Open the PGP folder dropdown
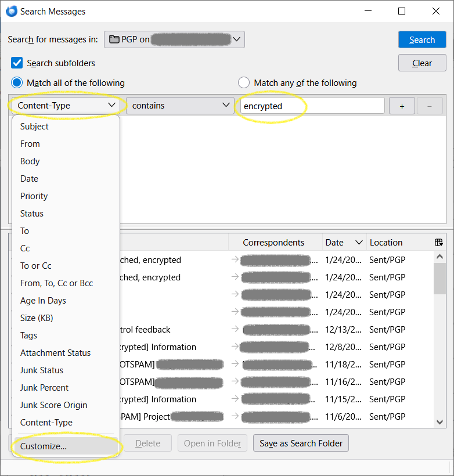The image size is (454, 476). click(175, 39)
